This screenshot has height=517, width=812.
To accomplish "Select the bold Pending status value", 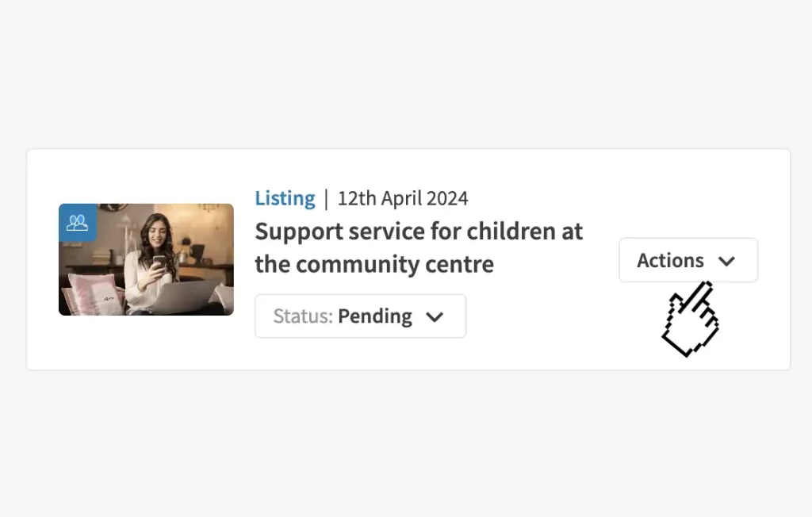I will 375,316.
